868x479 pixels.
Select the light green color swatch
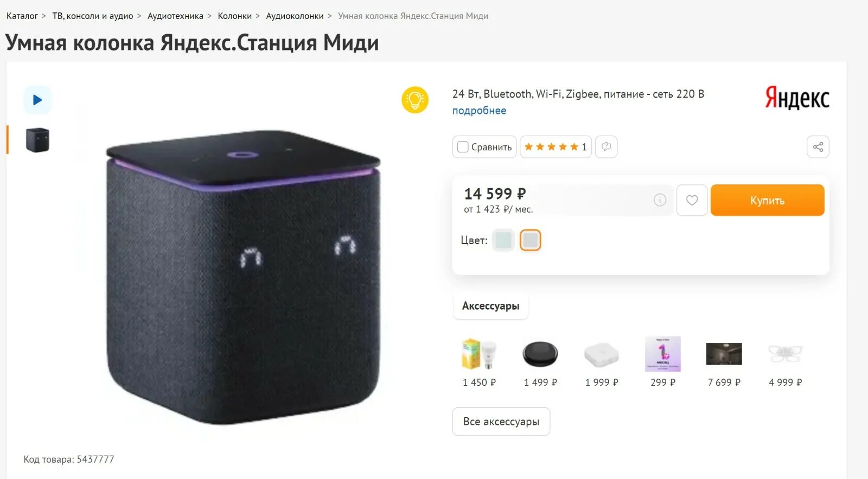point(503,240)
